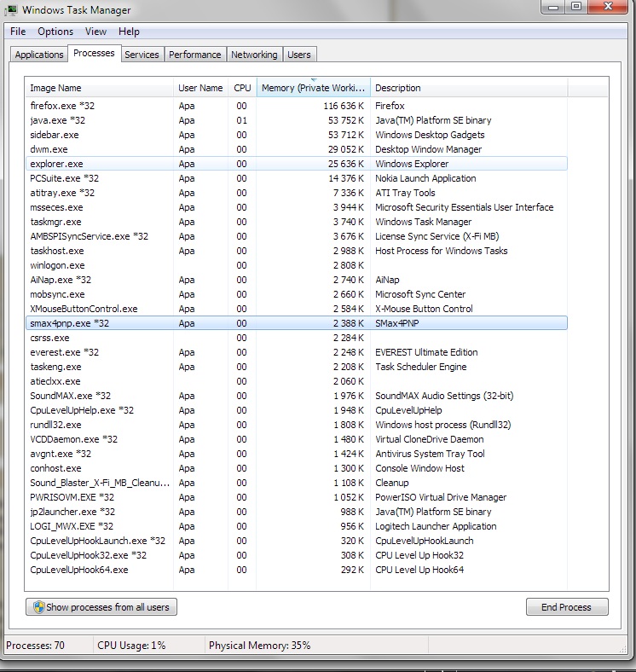Click the 116 636 K memory value
Viewport: 636px width, 672px height.
(344, 106)
